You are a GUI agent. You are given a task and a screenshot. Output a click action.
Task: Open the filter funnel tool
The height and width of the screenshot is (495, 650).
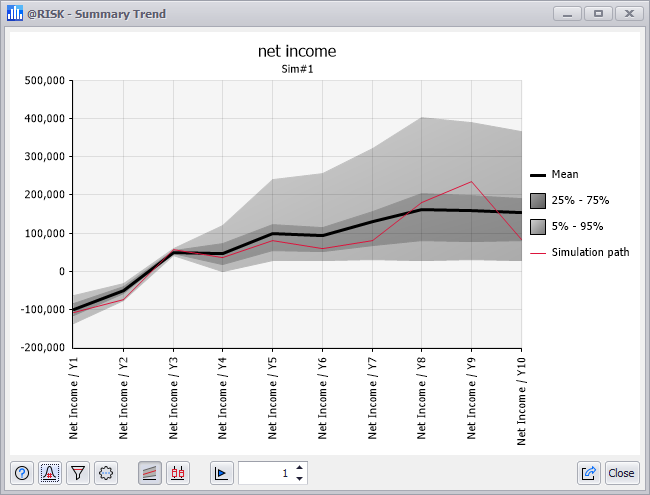[78, 473]
